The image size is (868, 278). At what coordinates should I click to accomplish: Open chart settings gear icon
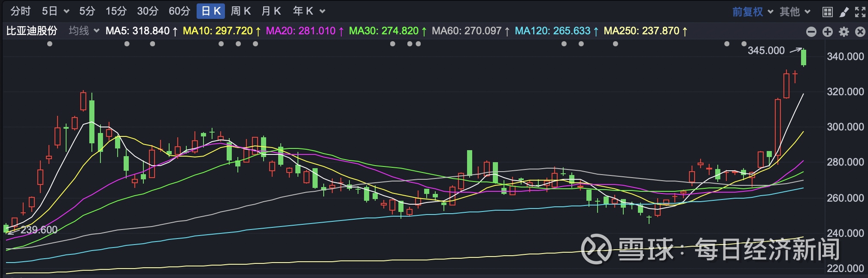coord(844,32)
